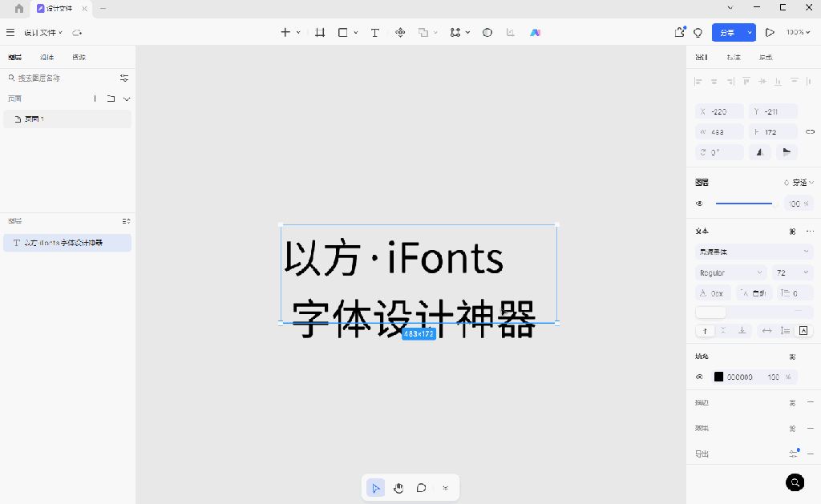
Task: Select the Rectangle shape tool
Action: (x=342, y=32)
